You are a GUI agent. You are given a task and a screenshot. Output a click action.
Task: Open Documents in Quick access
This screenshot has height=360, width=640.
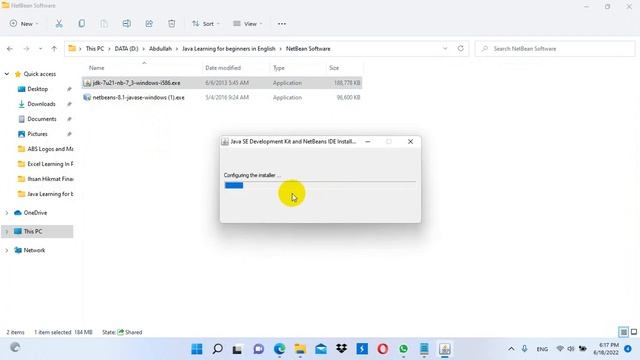point(42,119)
